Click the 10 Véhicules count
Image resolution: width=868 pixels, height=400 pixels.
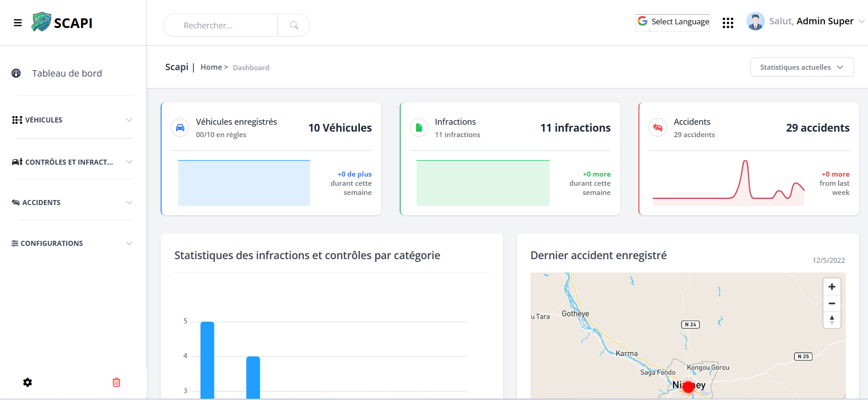pos(340,128)
